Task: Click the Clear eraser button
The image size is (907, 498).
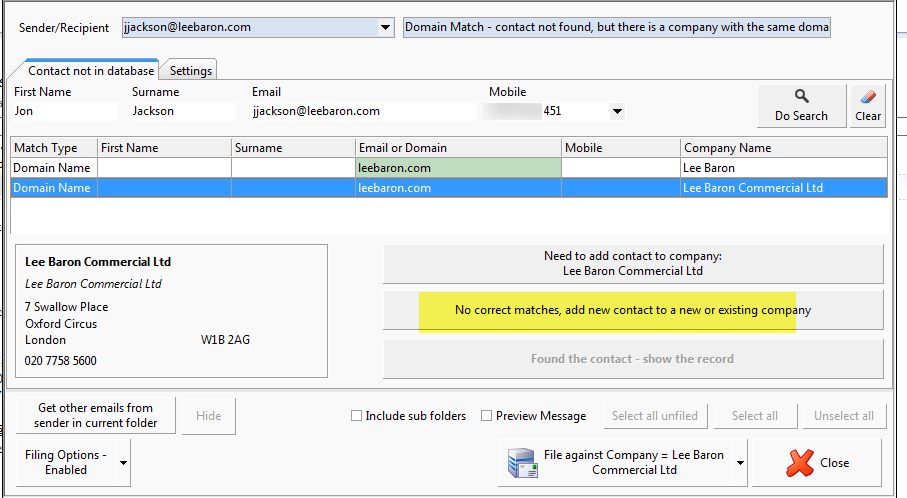Action: click(867, 105)
